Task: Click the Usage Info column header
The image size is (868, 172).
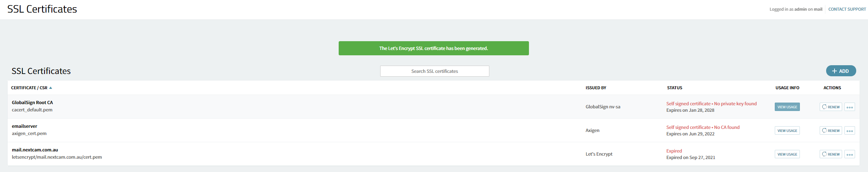Action: coord(787,88)
